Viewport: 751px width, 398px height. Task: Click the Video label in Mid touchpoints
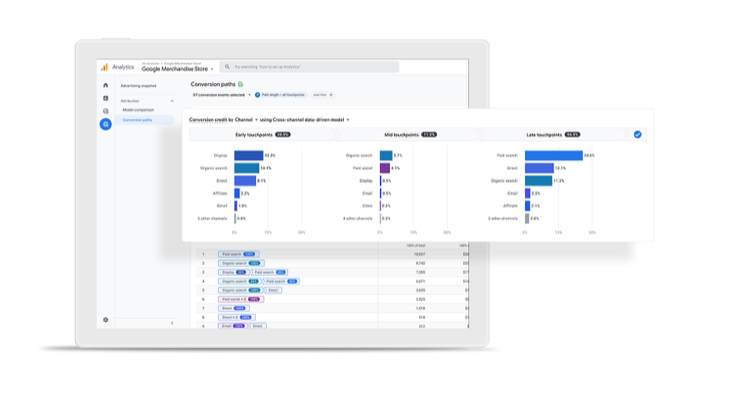click(x=367, y=206)
